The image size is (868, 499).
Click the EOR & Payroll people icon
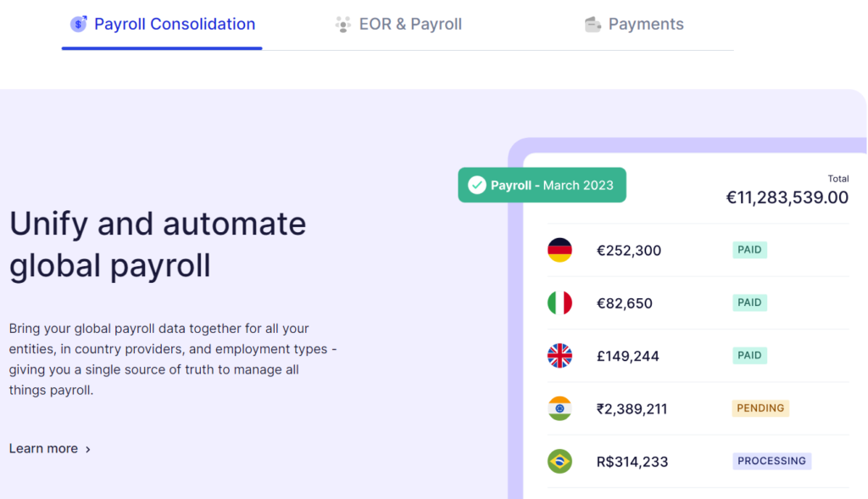(x=342, y=25)
